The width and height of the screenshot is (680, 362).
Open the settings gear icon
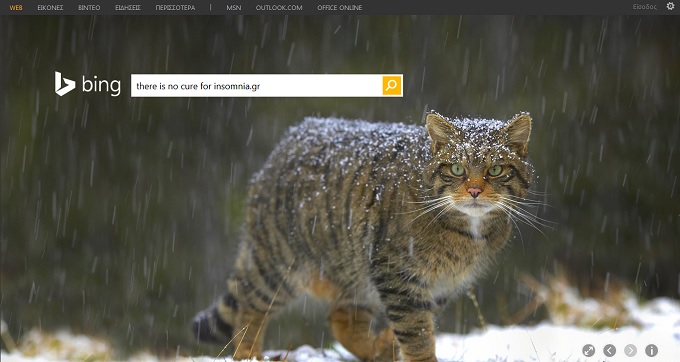point(670,6)
